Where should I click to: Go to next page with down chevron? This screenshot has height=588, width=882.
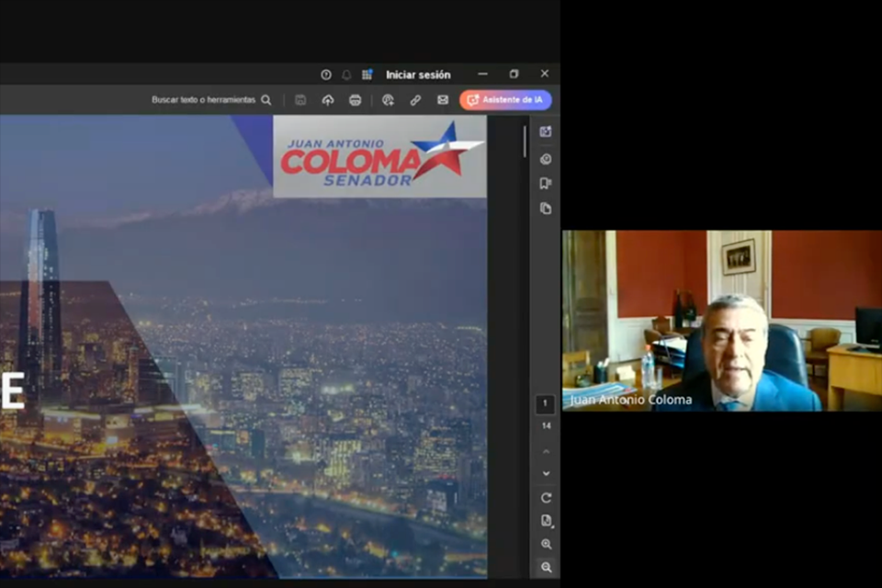pyautogui.click(x=546, y=473)
